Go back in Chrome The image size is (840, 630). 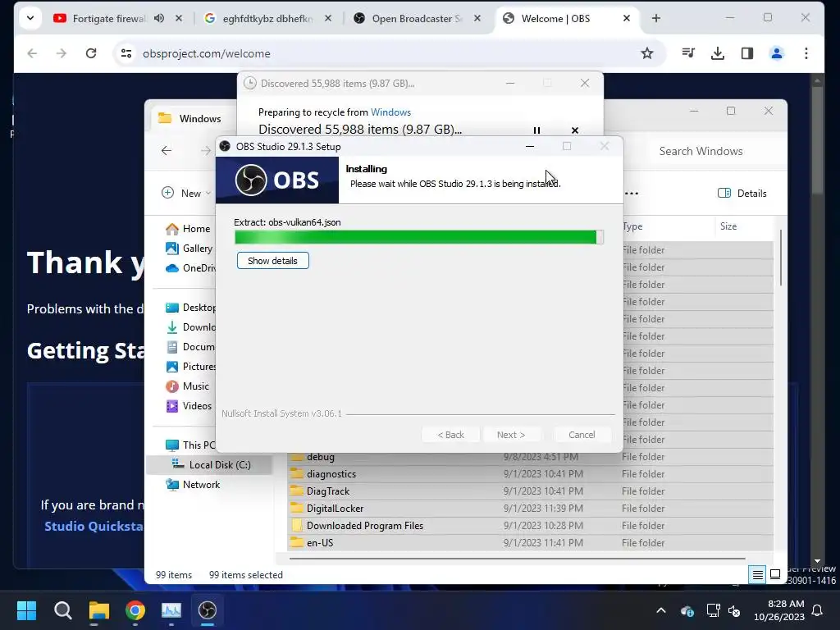click(x=32, y=53)
